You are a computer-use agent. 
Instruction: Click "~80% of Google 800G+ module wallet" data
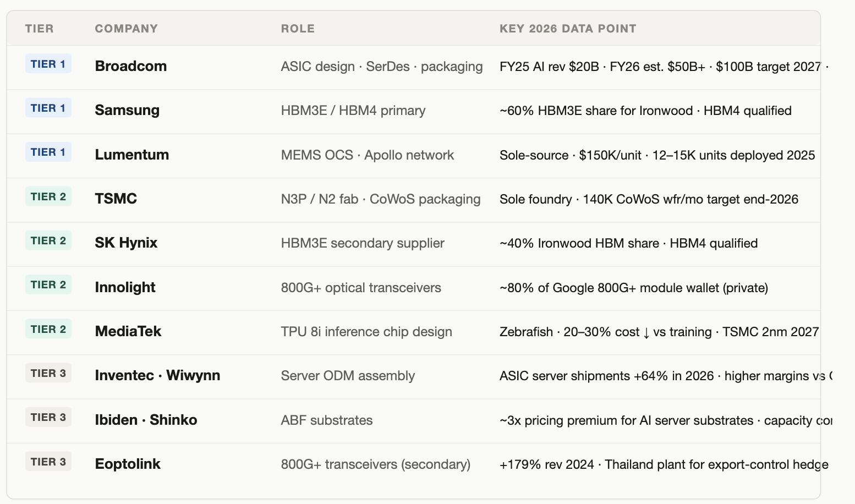[x=609, y=288]
